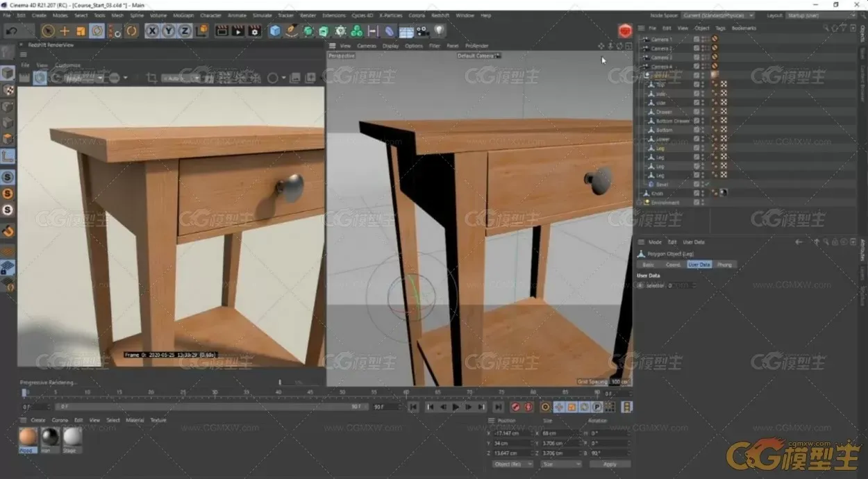Select the Bottom Drawer object
868x479 pixels.
coord(673,121)
